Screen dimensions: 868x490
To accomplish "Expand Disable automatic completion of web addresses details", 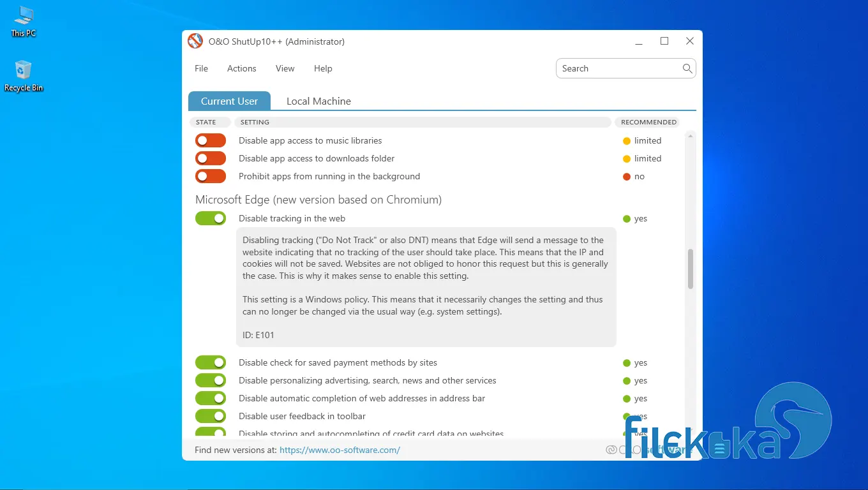I will point(362,398).
